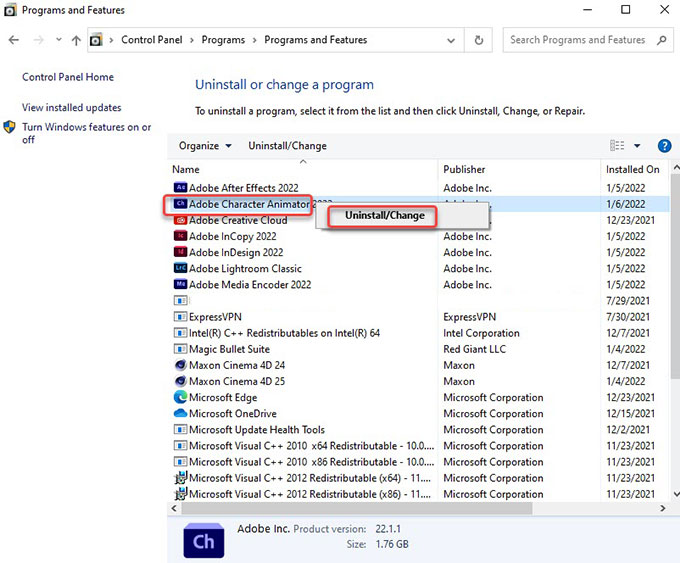The width and height of the screenshot is (680, 563).
Task: Click the Control Panel breadcrumb
Action: click(152, 40)
